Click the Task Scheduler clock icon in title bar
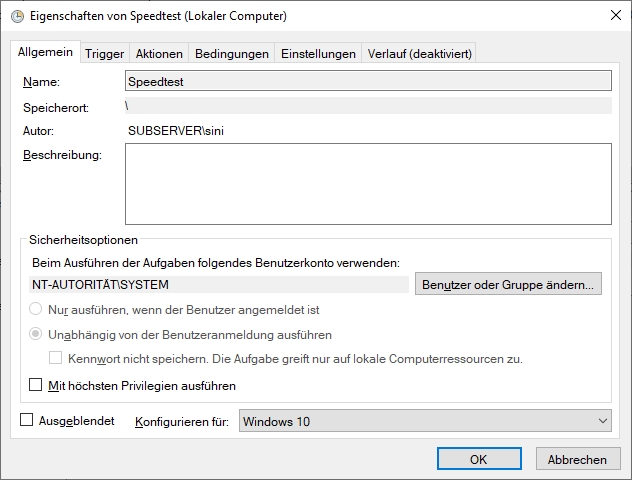The image size is (632, 480). (x=17, y=16)
